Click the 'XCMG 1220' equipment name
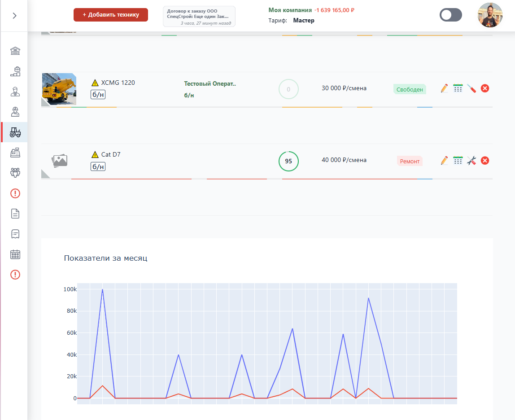This screenshot has height=420, width=515. coord(118,83)
